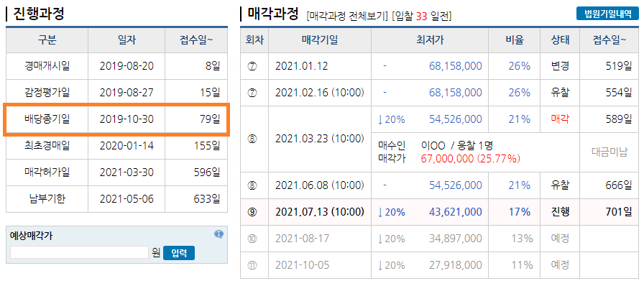Viewport: 644px width, 281px height.
Task: Click the minimum price 27,918,000
Action: pos(456,265)
